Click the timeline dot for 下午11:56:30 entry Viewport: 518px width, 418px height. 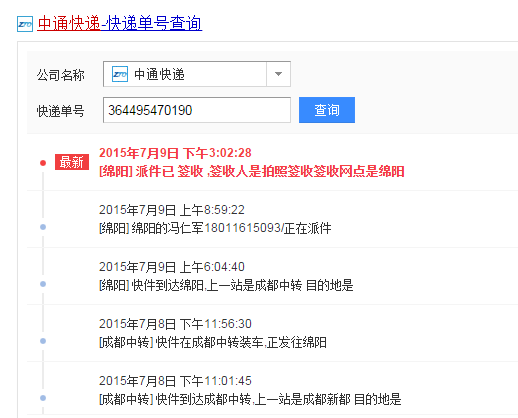43,341
